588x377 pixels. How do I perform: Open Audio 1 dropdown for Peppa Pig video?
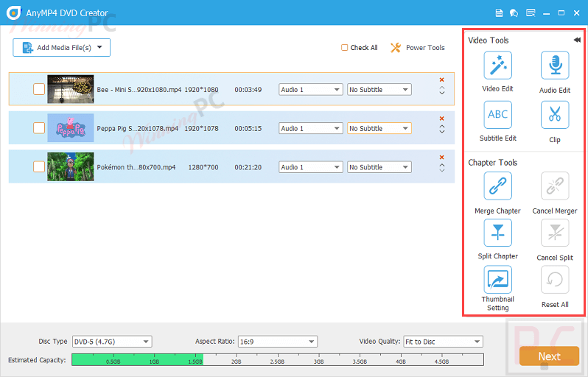310,128
